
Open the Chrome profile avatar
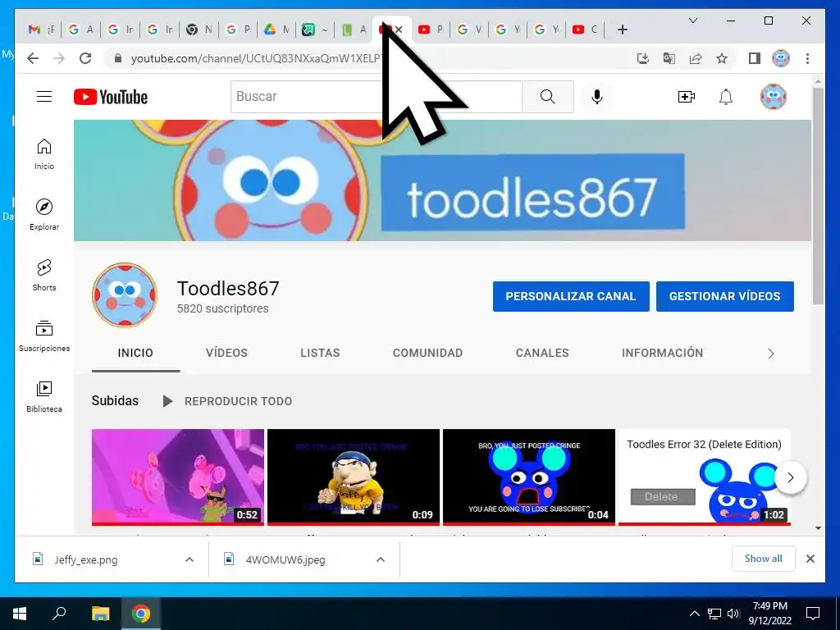781,58
